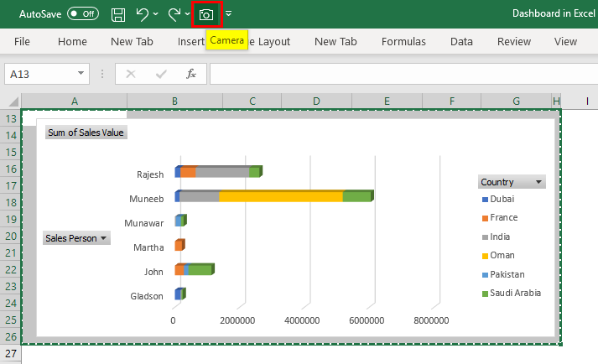Switch to the Data tab
598x364 pixels.
point(461,41)
